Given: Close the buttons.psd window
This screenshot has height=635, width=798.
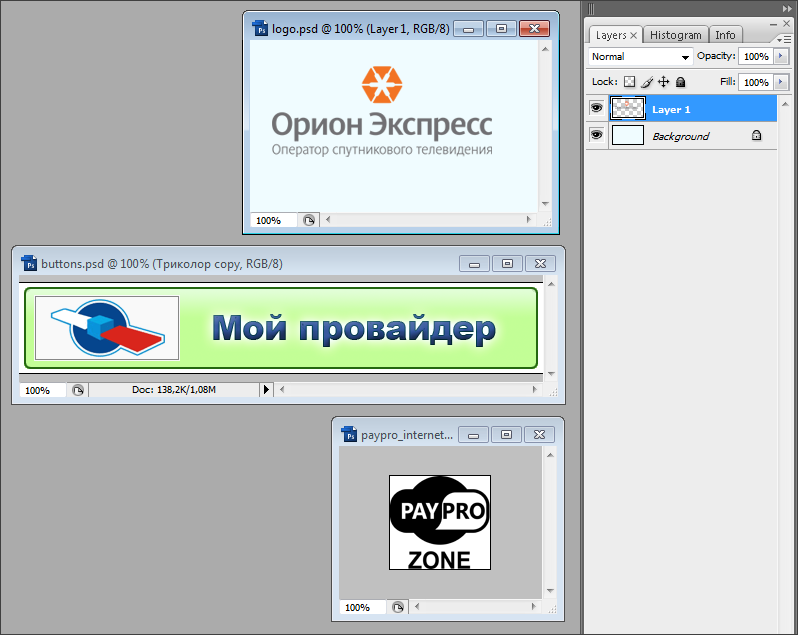Looking at the screenshot, I should coord(540,264).
